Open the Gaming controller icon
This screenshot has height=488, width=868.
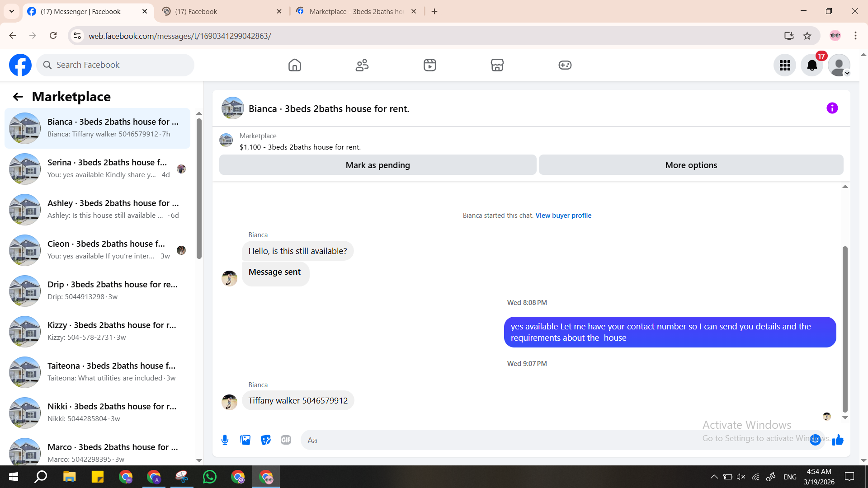click(x=565, y=65)
